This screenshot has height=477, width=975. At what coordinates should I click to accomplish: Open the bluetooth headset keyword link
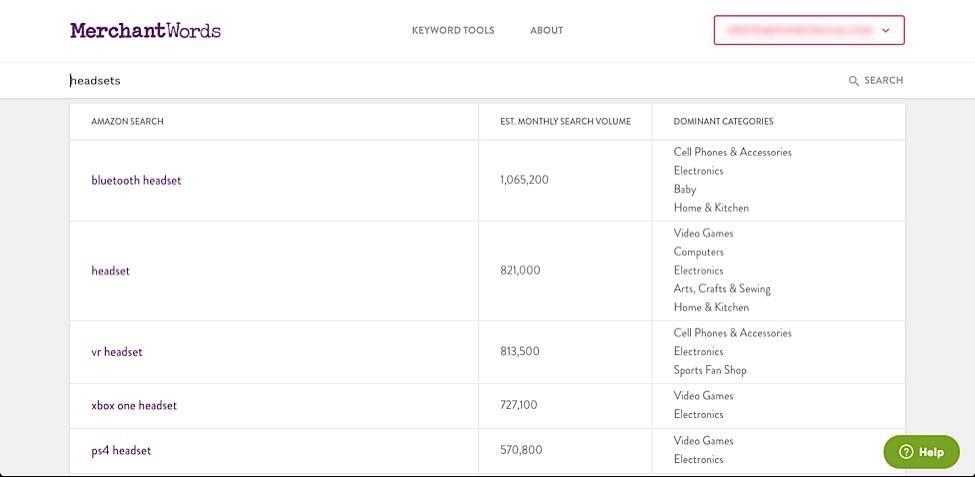coord(136,180)
